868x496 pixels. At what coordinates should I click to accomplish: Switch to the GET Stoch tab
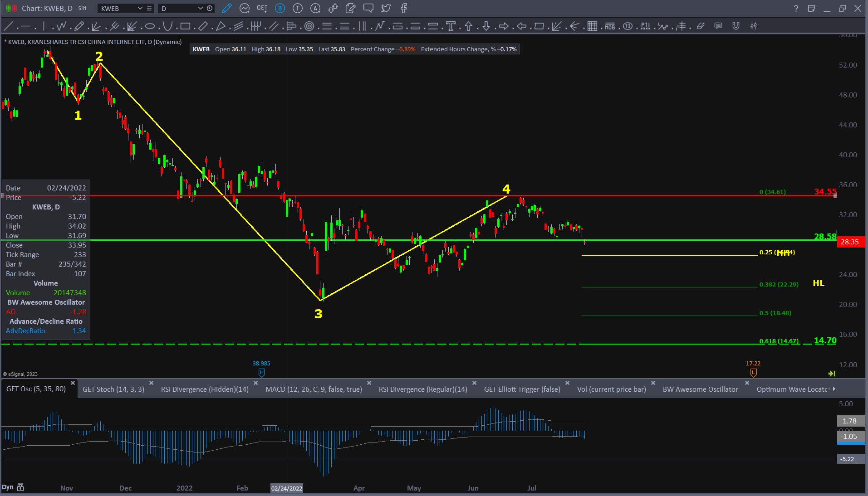point(113,389)
